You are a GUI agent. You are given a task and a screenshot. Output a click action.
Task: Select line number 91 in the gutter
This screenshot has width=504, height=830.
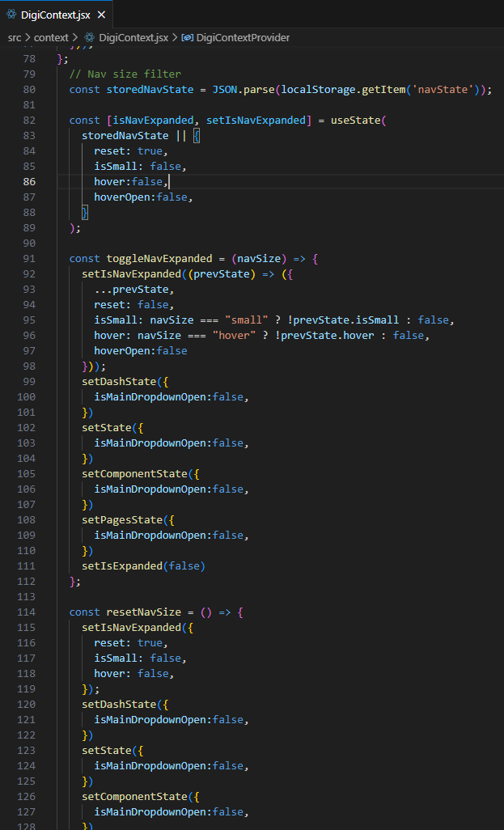coord(29,259)
